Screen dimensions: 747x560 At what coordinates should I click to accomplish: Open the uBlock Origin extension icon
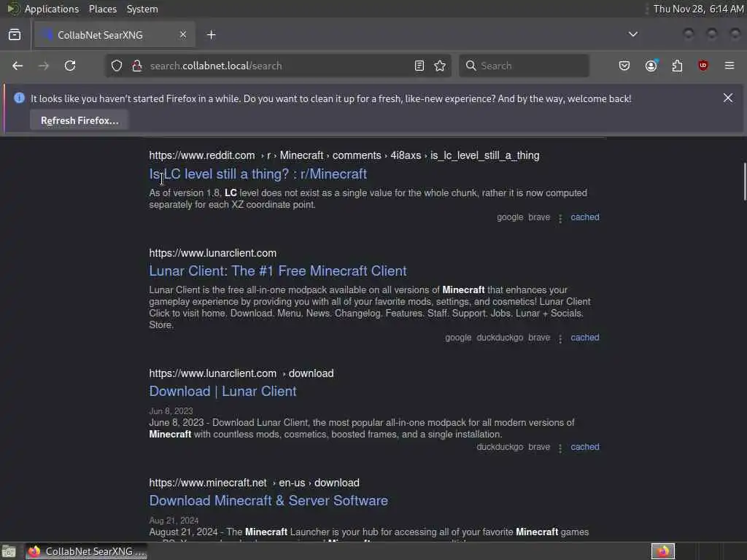(703, 66)
